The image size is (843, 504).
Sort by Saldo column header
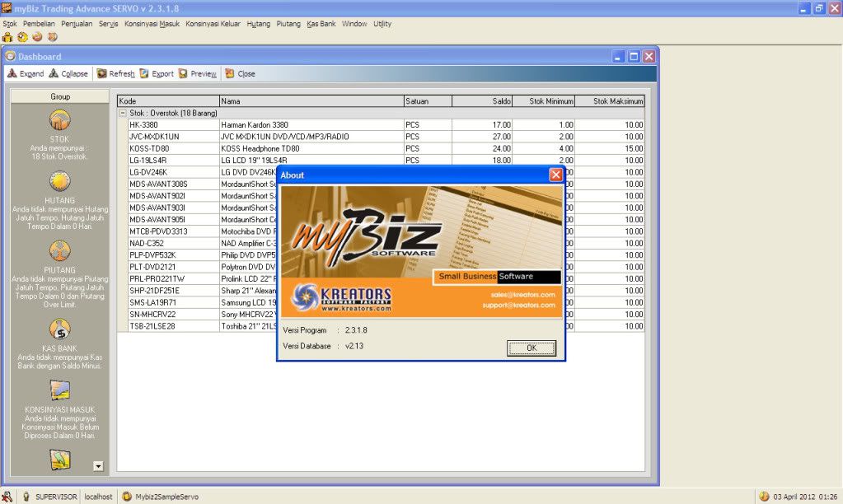coord(482,101)
